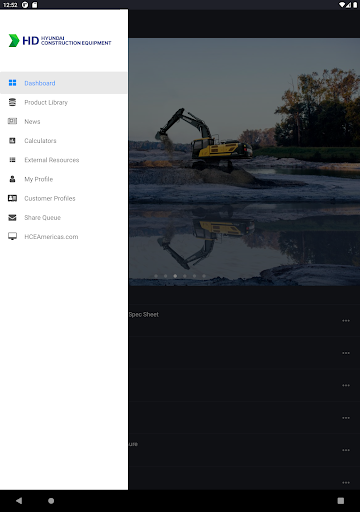360x512 pixels.
Task: Click the My Profile person icon
Action: [x=12, y=179]
